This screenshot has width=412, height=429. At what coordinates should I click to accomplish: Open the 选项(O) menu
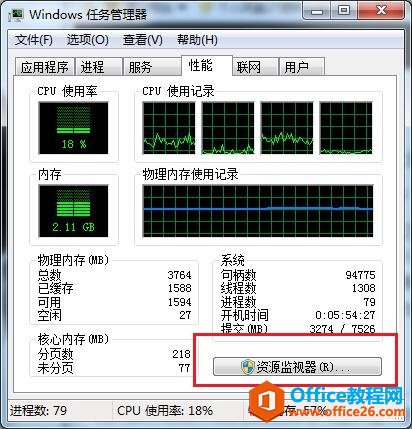pyautogui.click(x=88, y=40)
